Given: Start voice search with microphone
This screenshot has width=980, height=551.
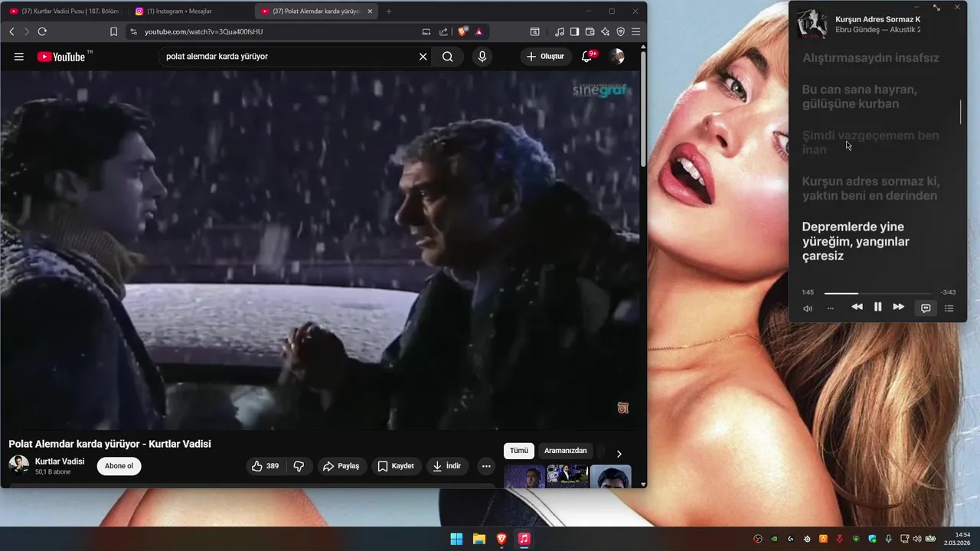Looking at the screenshot, I should coord(482,57).
